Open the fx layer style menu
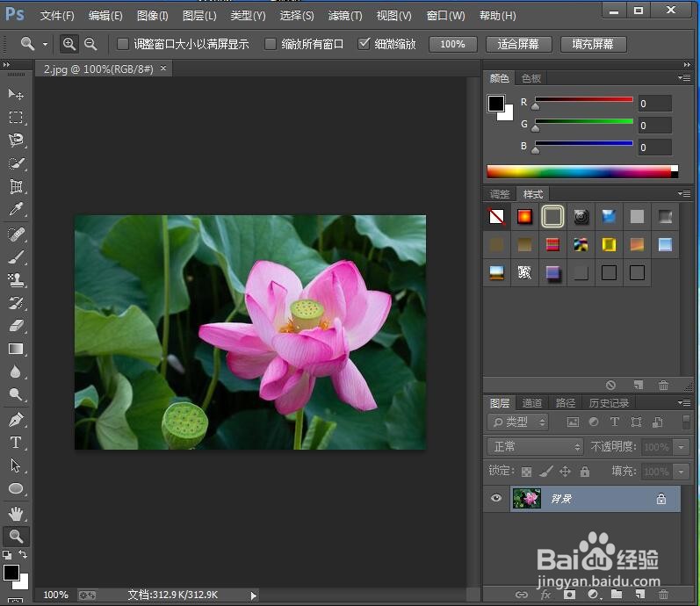The width and height of the screenshot is (700, 606). [x=545, y=595]
